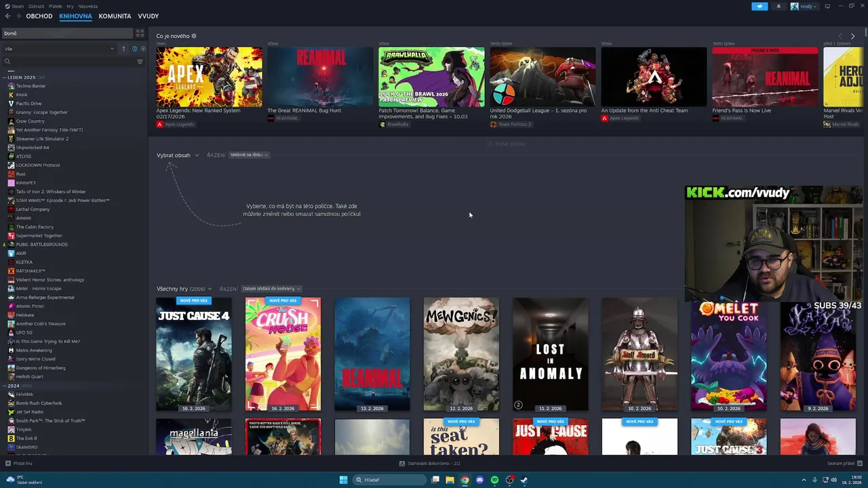This screenshot has height=488, width=868.
Task: Open the Přátelé menu
Action: 56,6
